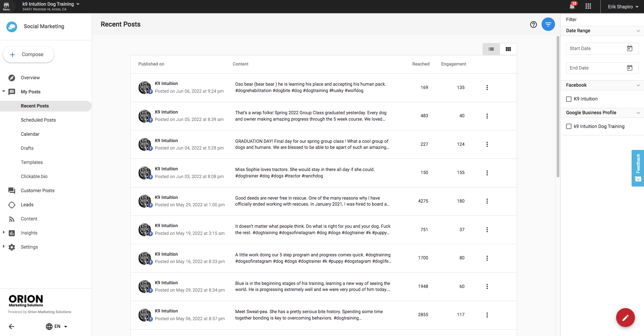Click the Compose button
This screenshot has height=336, width=644.
tap(29, 54)
